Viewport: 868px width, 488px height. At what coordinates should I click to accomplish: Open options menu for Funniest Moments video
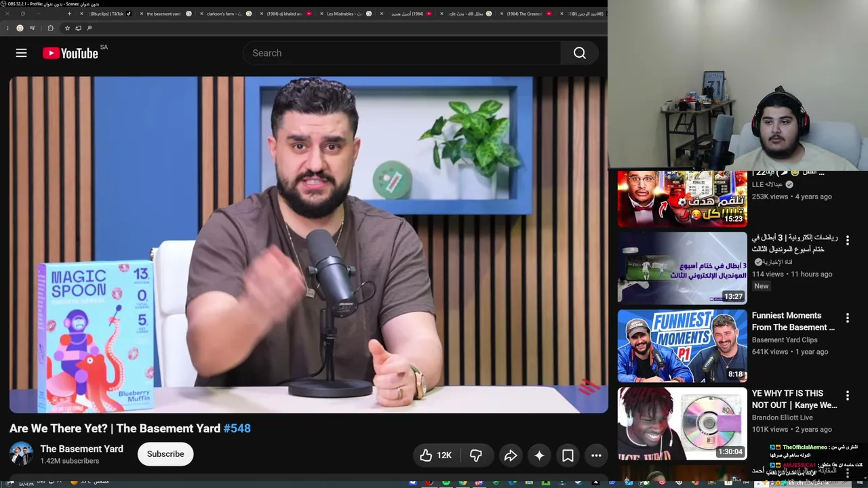click(x=847, y=318)
